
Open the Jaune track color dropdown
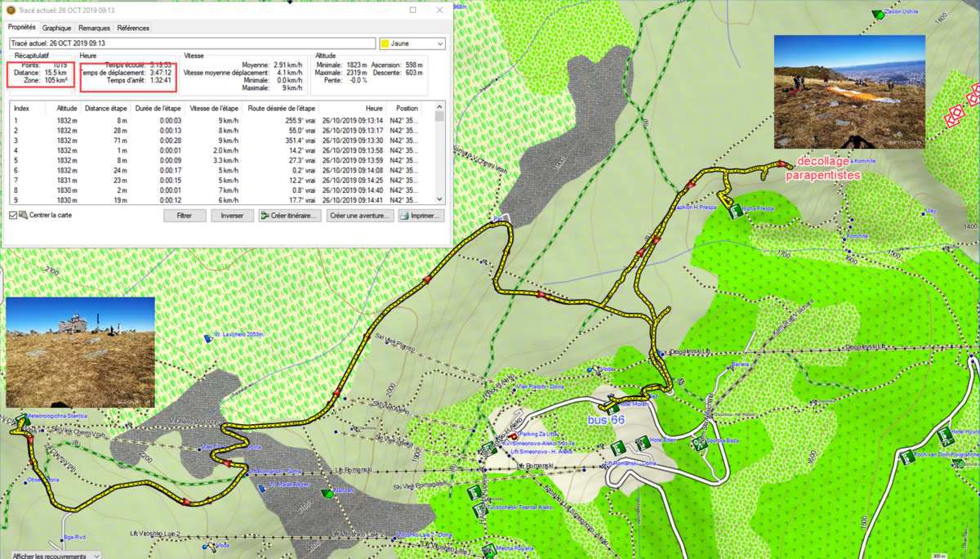412,43
